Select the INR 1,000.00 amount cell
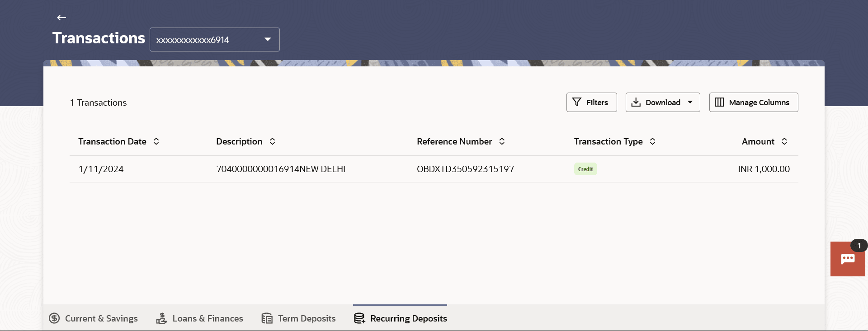The image size is (868, 331). click(764, 169)
